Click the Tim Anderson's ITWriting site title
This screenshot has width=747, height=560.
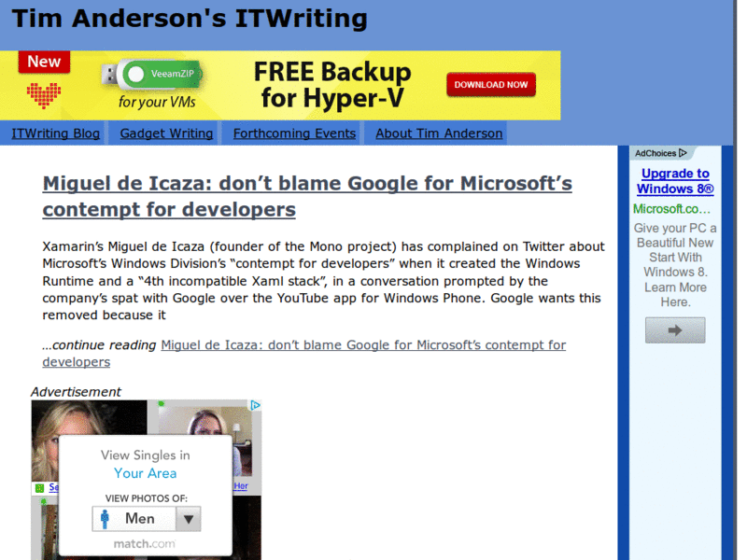190,19
